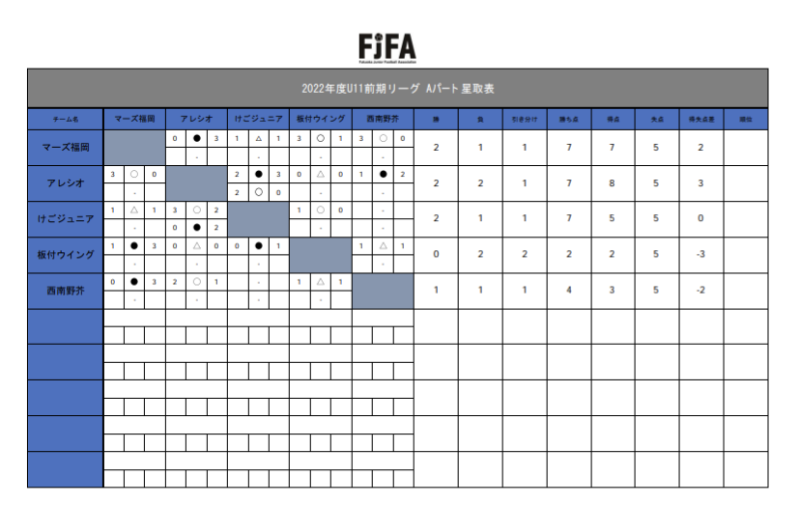This screenshot has width=800, height=532.
Task: Click the 引き分け column header
Action: pyautogui.click(x=525, y=119)
